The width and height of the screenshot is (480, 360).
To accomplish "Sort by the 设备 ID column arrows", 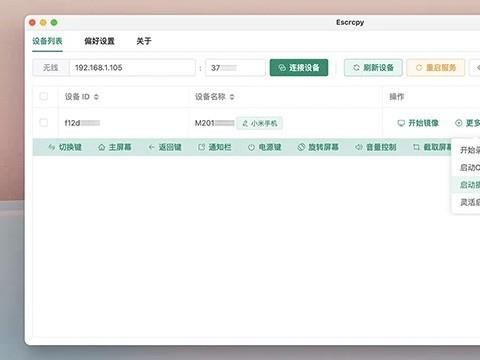I will click(x=96, y=97).
